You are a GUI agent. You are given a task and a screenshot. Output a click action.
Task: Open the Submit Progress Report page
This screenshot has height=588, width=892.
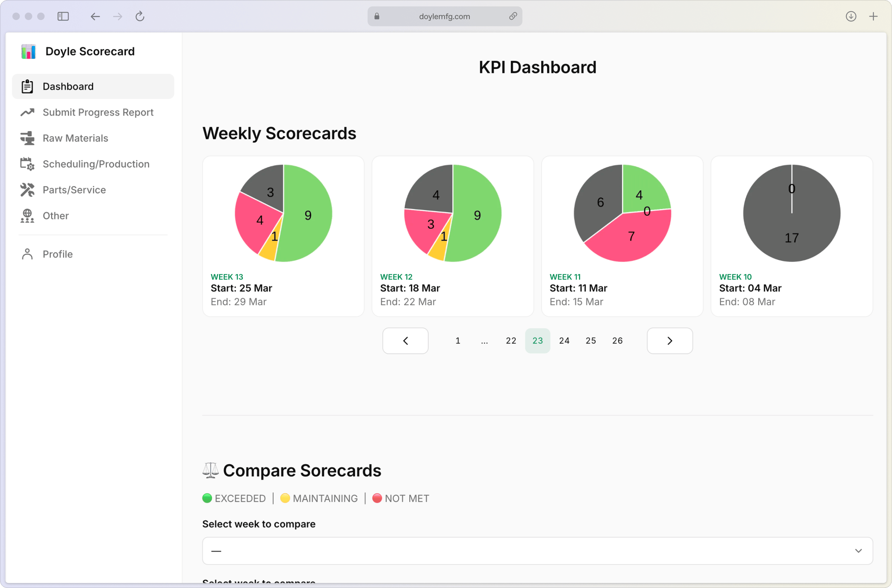point(98,113)
